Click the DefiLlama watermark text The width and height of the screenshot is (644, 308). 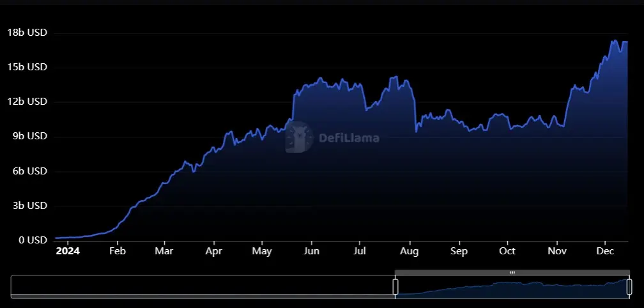click(x=349, y=138)
